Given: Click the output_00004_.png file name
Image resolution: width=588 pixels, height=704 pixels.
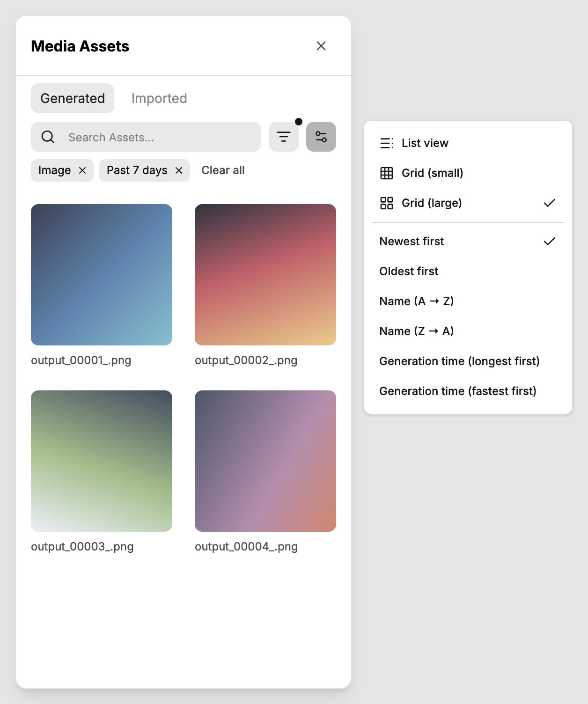Looking at the screenshot, I should click(x=246, y=547).
